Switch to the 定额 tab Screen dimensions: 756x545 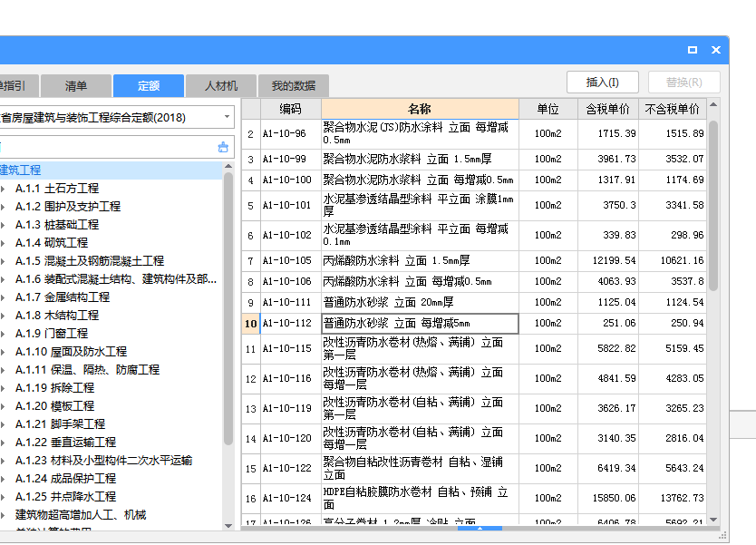[149, 86]
